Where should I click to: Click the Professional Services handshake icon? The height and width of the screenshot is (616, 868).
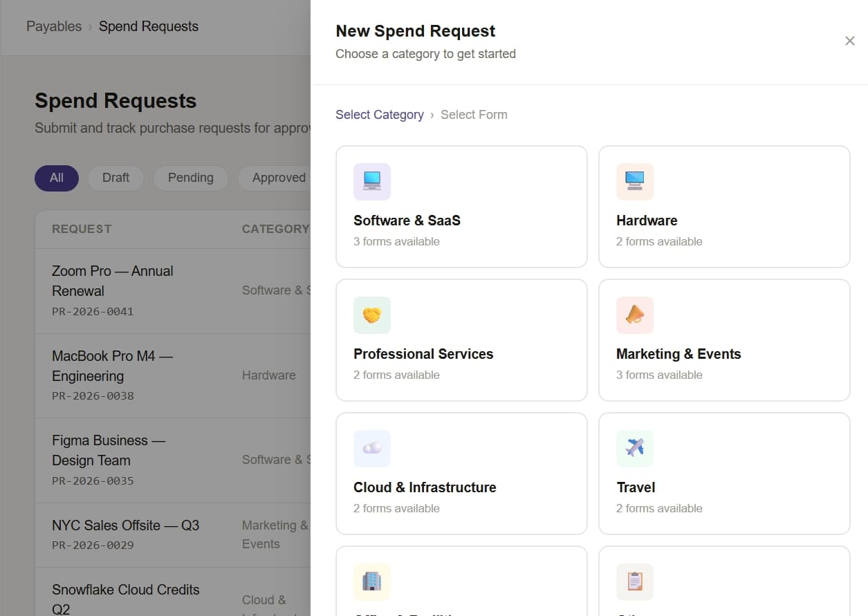coord(372,315)
